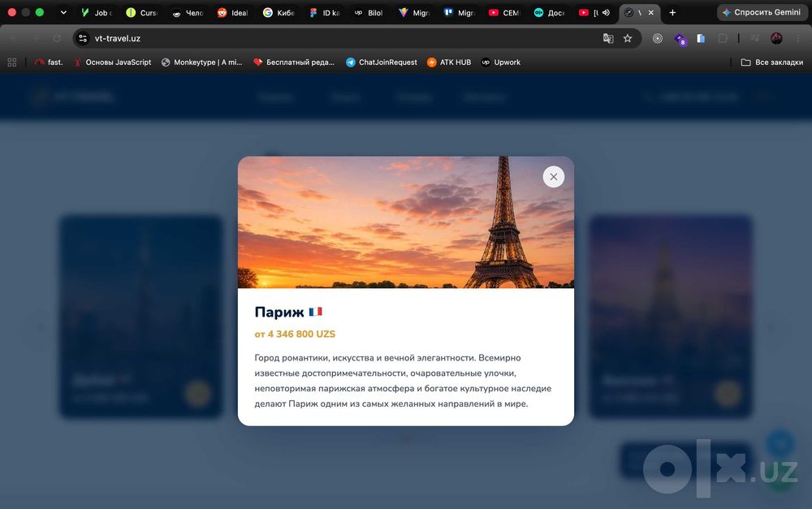Screen dimensions: 812x509
Task: Switch to the Curs tab
Action: point(142,12)
